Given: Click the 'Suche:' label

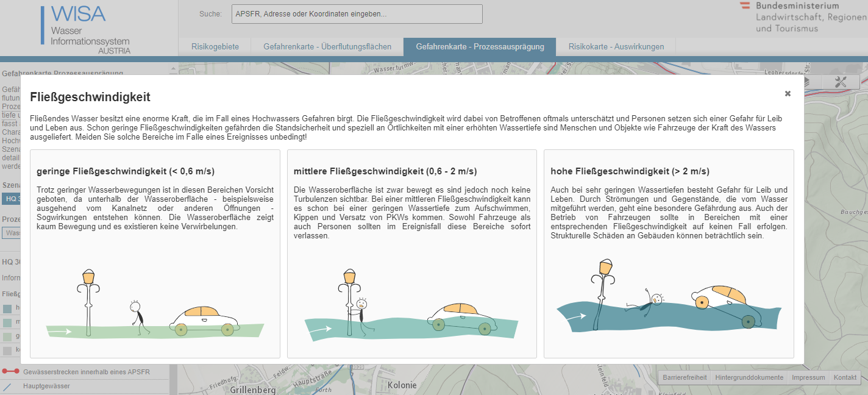Looking at the screenshot, I should point(211,14).
